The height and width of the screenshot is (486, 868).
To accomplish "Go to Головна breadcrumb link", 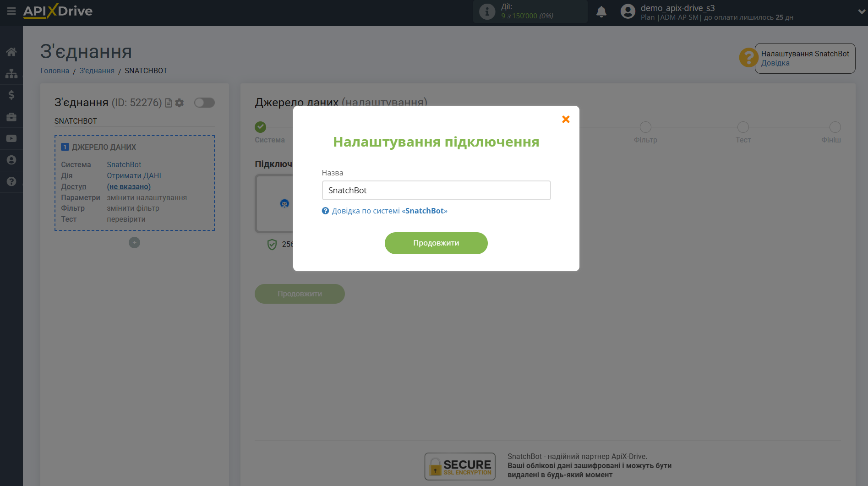I will click(x=55, y=71).
